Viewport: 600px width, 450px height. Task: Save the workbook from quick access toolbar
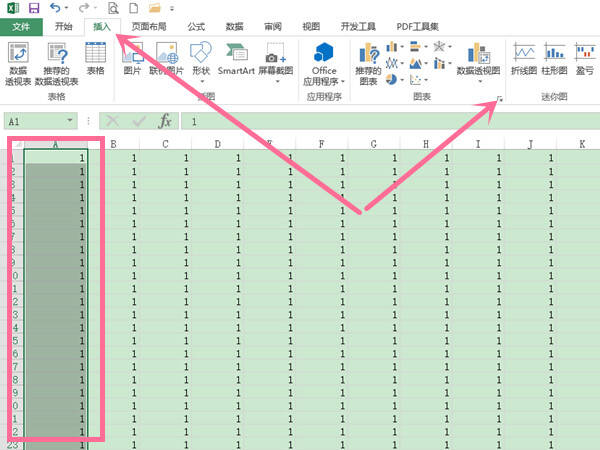[x=34, y=8]
